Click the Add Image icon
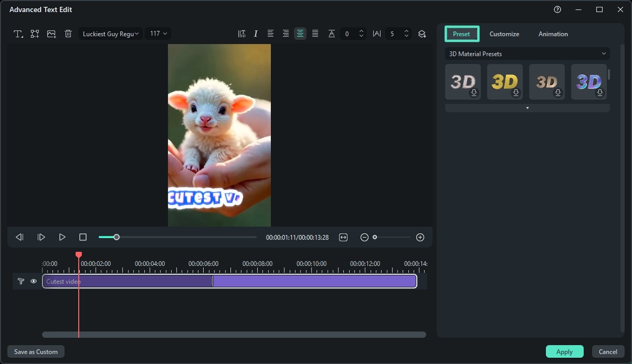The width and height of the screenshot is (632, 364). (52, 34)
